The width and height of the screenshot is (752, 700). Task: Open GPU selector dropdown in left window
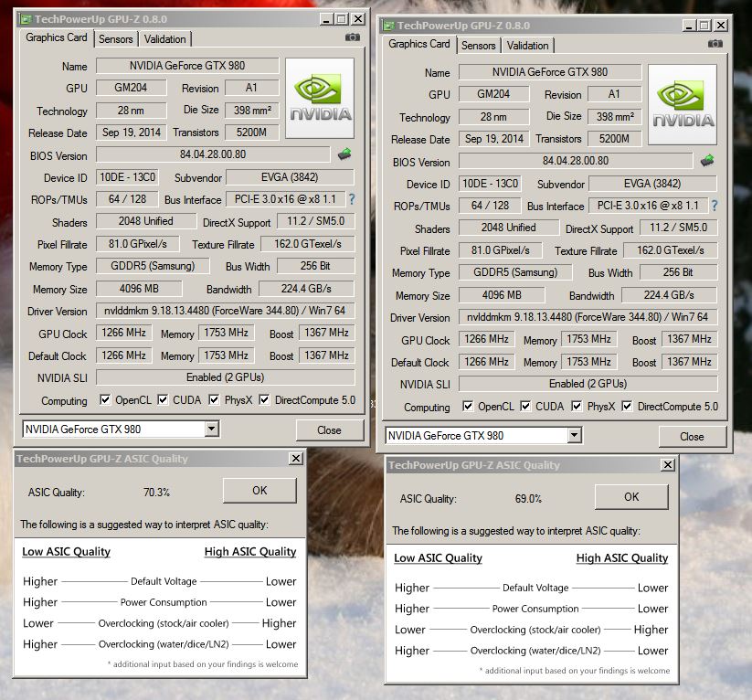(211, 429)
